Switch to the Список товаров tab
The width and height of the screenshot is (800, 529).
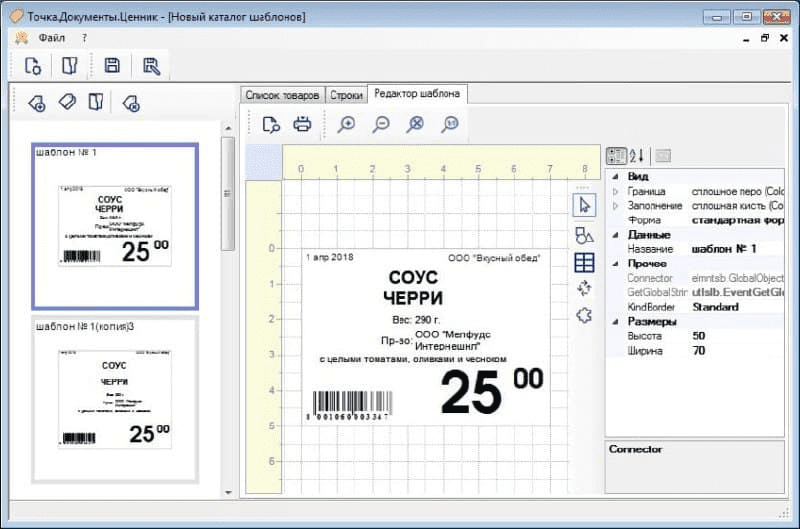pos(282,95)
